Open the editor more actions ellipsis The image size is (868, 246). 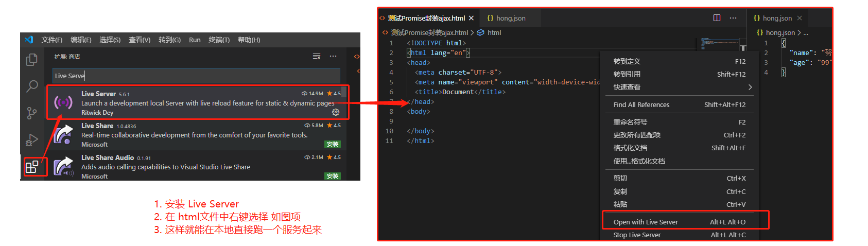pyautogui.click(x=733, y=18)
